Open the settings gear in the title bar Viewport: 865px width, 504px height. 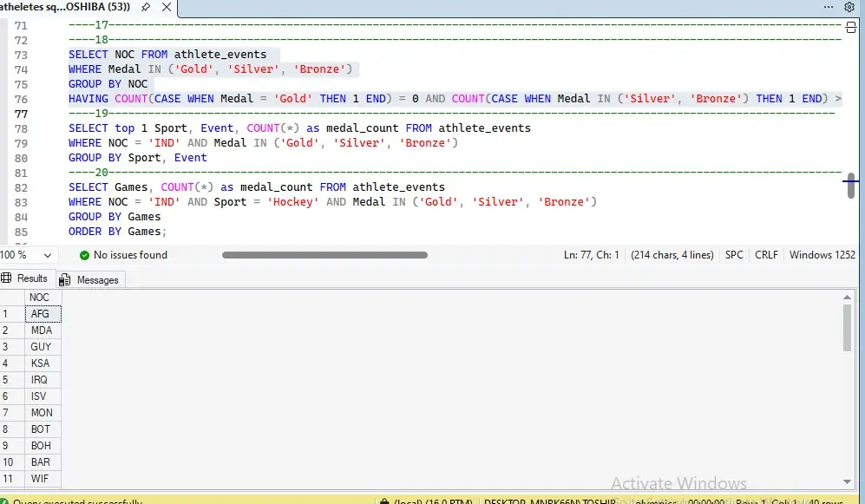click(849, 7)
